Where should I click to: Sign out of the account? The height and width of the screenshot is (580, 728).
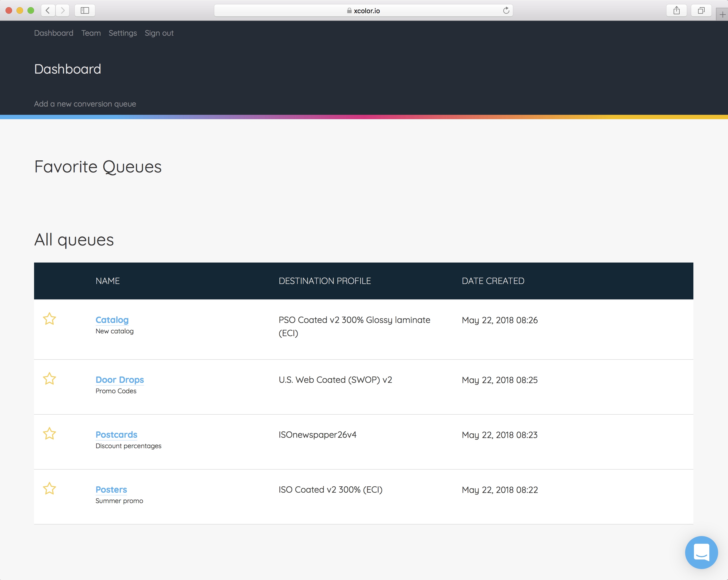(x=159, y=33)
